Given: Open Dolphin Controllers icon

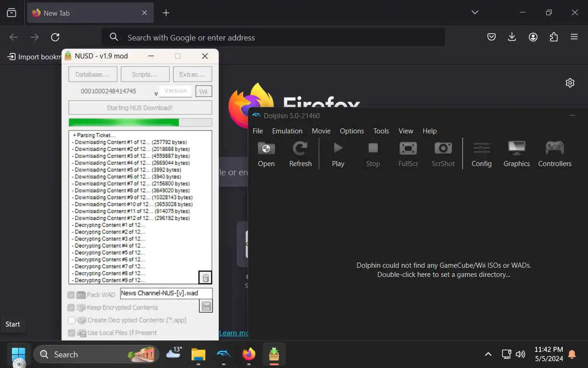Looking at the screenshot, I should click(555, 148).
